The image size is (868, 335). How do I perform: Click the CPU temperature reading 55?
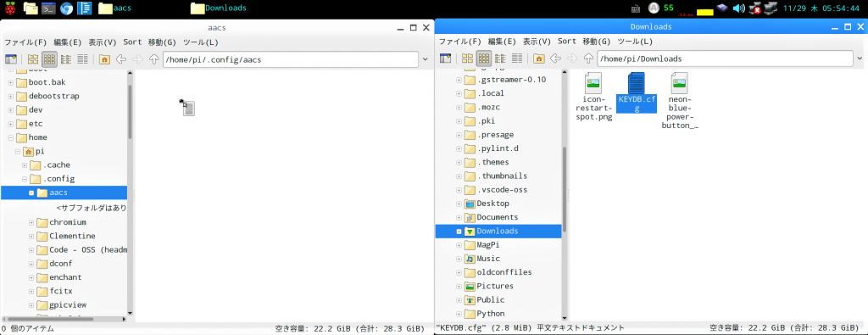[x=669, y=8]
